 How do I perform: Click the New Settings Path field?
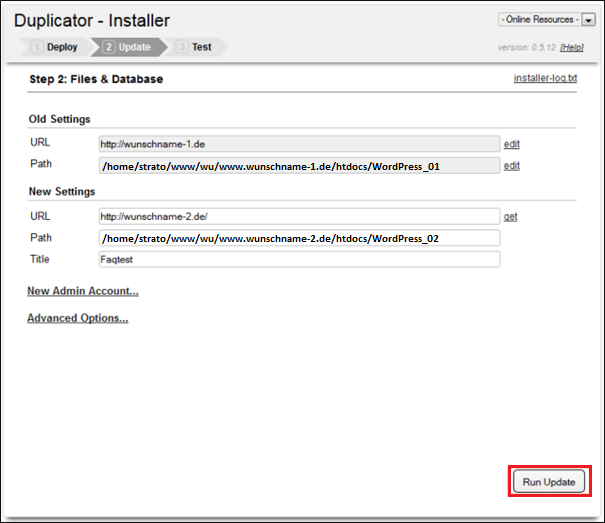(299, 238)
